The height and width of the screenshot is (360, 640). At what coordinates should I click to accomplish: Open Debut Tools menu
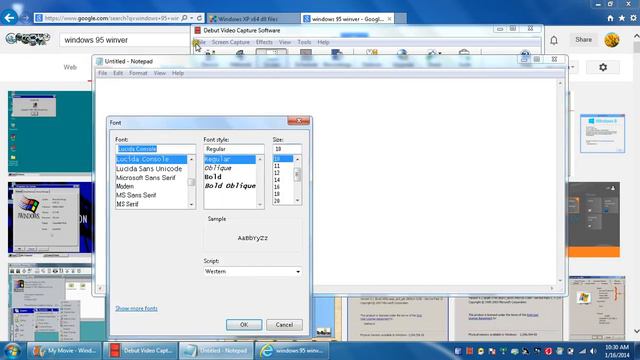point(304,42)
